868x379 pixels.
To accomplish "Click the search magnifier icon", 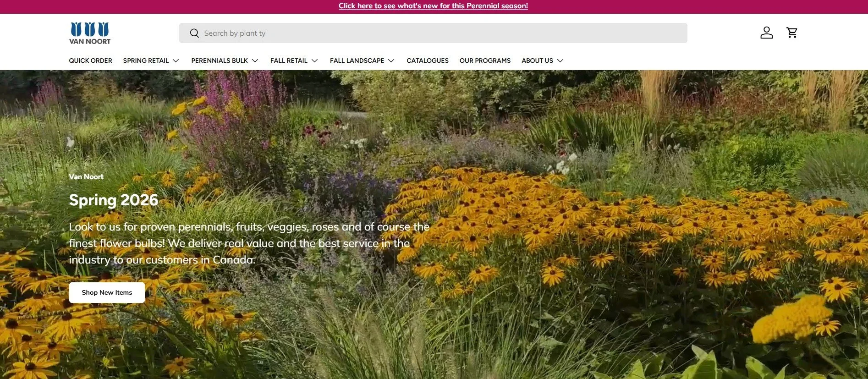I will [x=194, y=33].
